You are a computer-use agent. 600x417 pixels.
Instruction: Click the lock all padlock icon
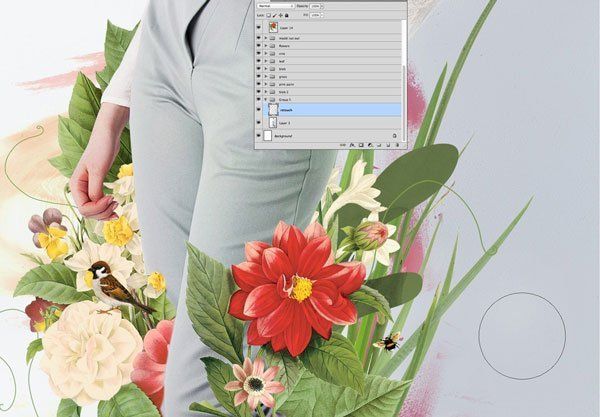tap(287, 15)
